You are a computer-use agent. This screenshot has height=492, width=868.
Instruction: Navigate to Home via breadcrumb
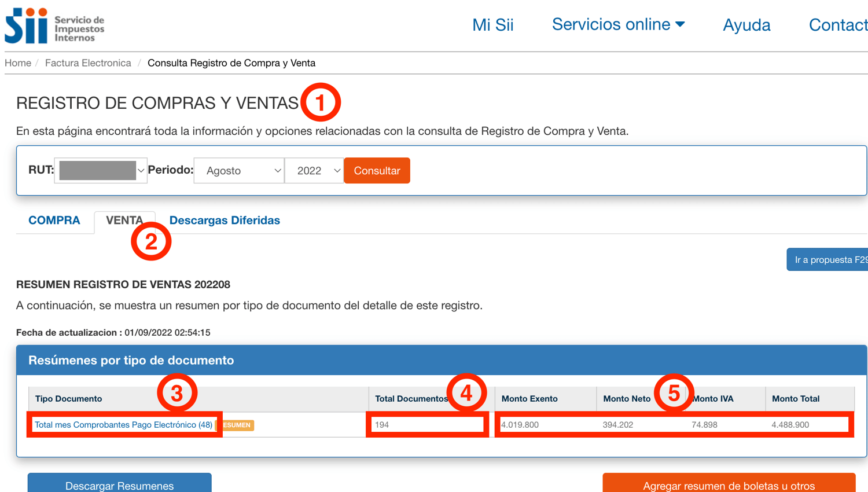click(x=17, y=63)
